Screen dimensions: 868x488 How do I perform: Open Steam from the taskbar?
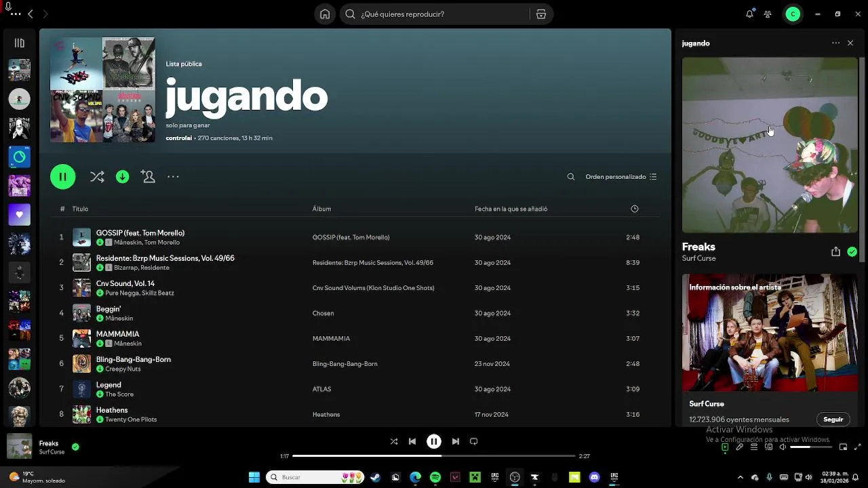coord(375,477)
